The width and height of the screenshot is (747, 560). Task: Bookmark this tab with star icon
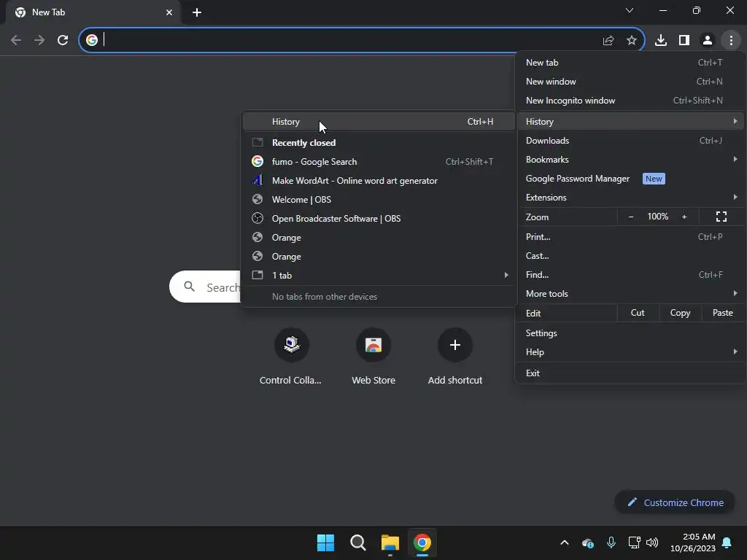point(631,41)
